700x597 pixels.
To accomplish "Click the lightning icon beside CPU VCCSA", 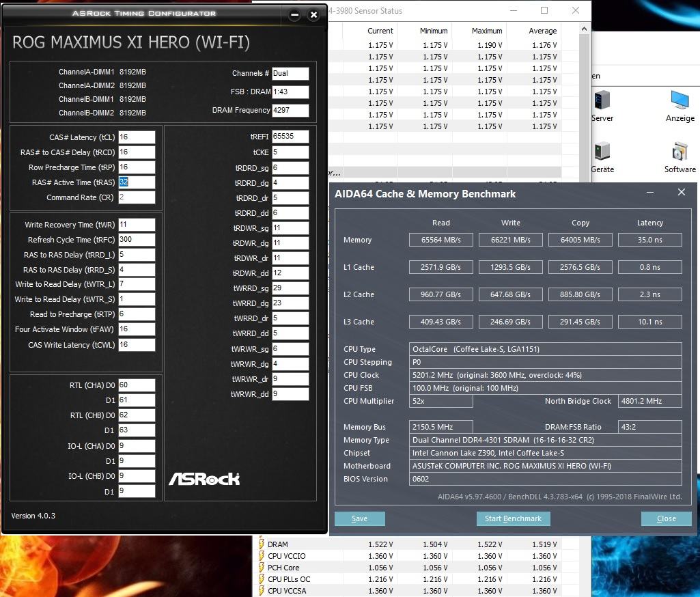I will (x=262, y=590).
